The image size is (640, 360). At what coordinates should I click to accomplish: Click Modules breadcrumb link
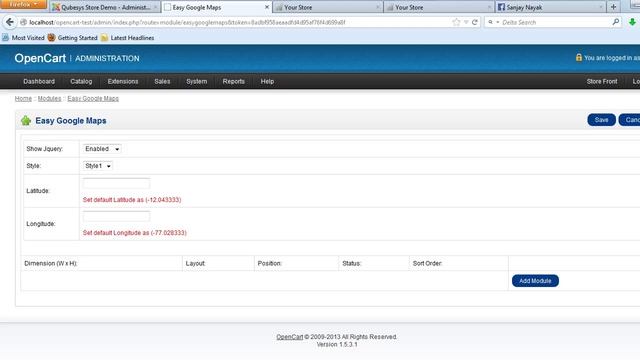coord(49,98)
